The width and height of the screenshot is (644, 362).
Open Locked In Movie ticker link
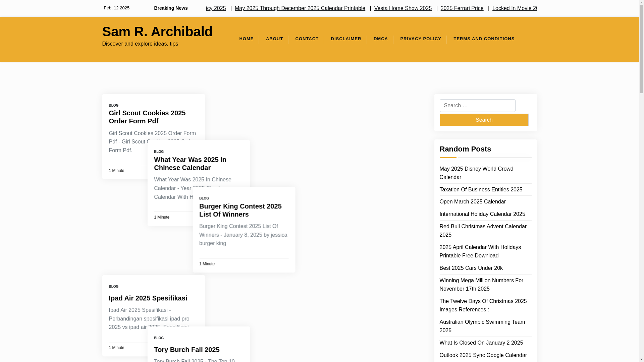(515, 8)
